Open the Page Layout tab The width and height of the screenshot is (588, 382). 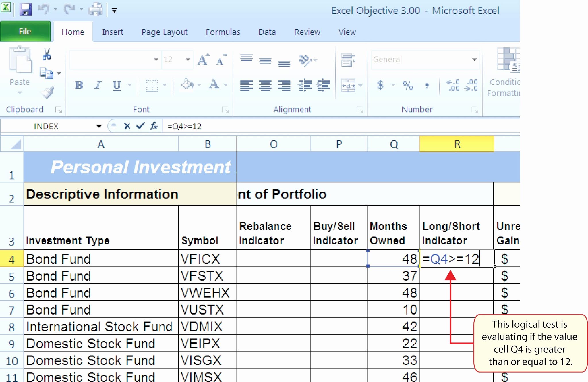[x=165, y=32]
